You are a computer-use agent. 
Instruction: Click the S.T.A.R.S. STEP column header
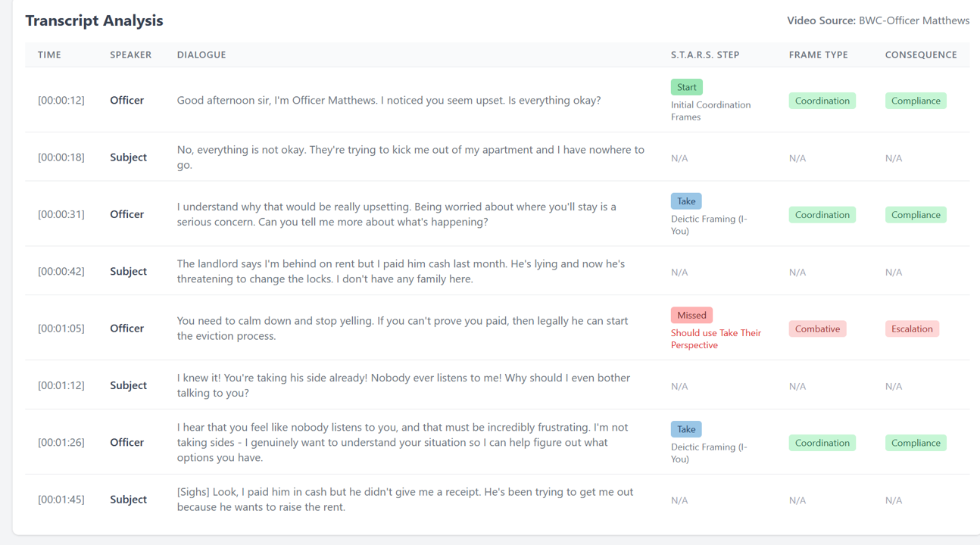(x=705, y=54)
